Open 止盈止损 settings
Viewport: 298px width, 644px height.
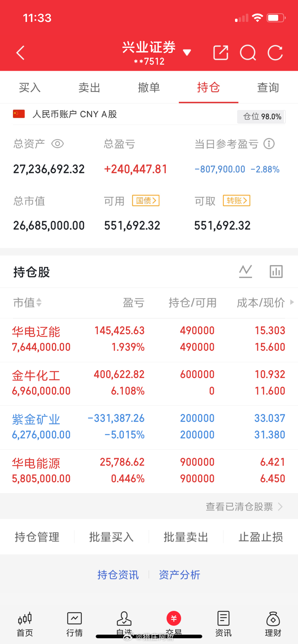pos(261,537)
